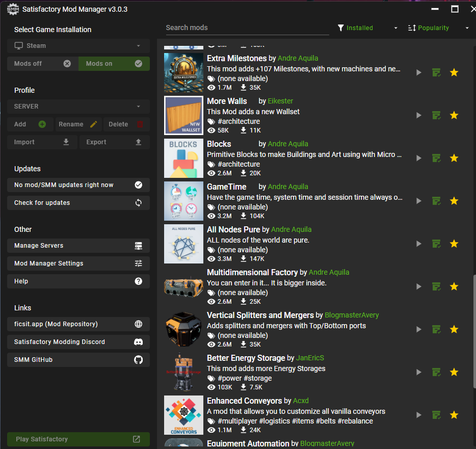This screenshot has height=449, width=476.
Task: Click the Help question mark icon
Action: 139,281
